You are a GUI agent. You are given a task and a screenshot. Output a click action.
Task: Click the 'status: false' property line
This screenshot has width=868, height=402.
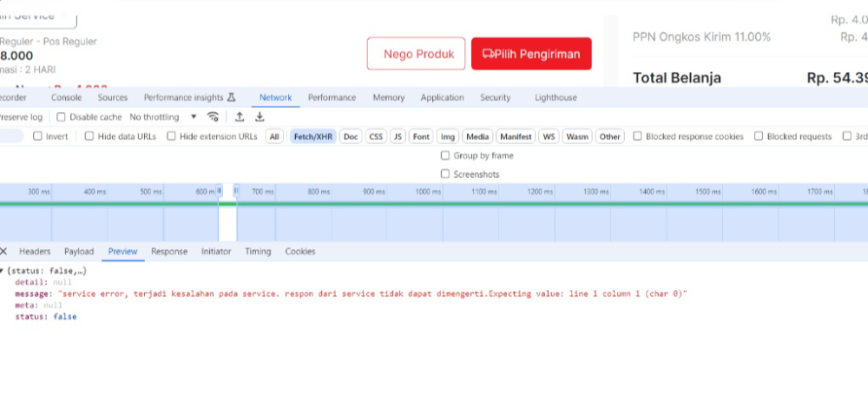(46, 317)
